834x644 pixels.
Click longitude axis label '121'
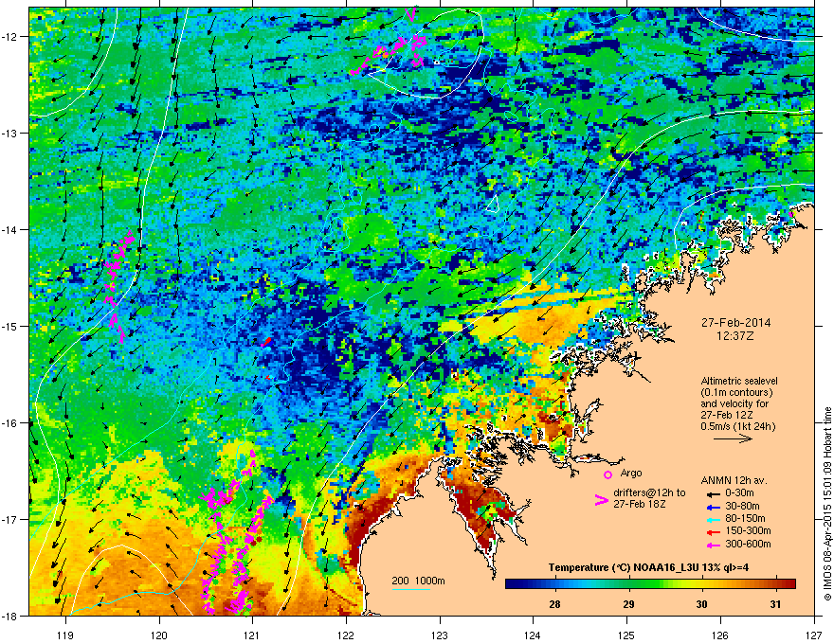[252, 635]
